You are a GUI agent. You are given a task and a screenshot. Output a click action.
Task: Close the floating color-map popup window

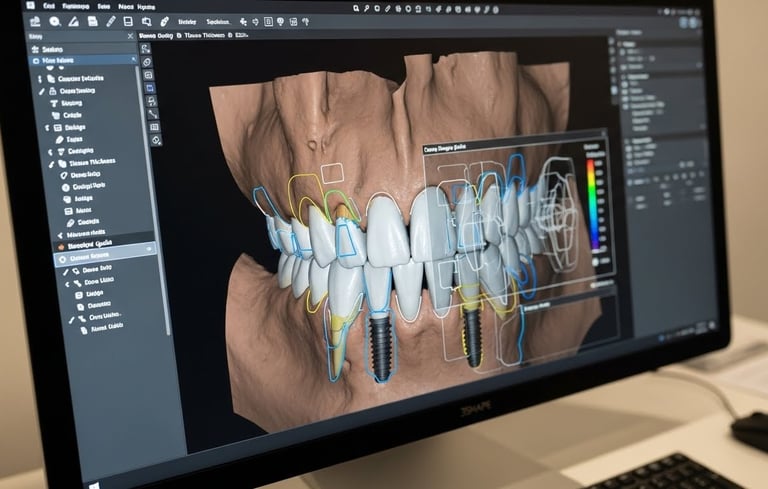[604, 133]
